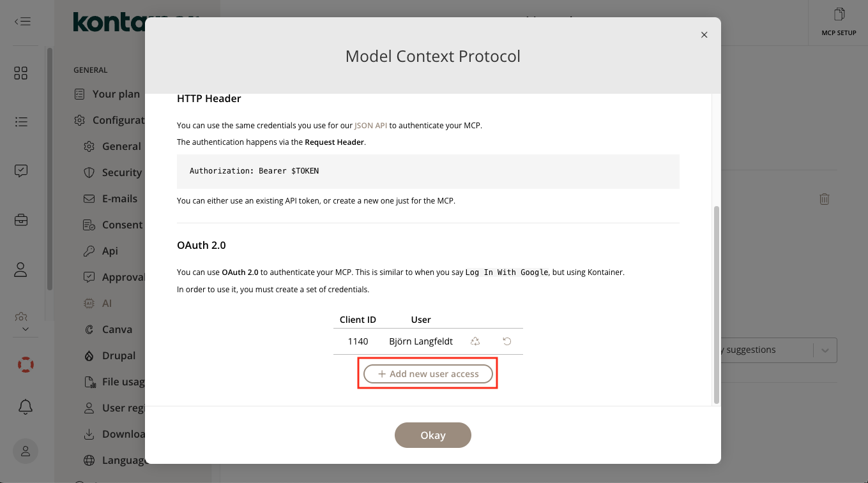Collapse the sidebar with the arrow-list icon
868x483 pixels.
22,21
